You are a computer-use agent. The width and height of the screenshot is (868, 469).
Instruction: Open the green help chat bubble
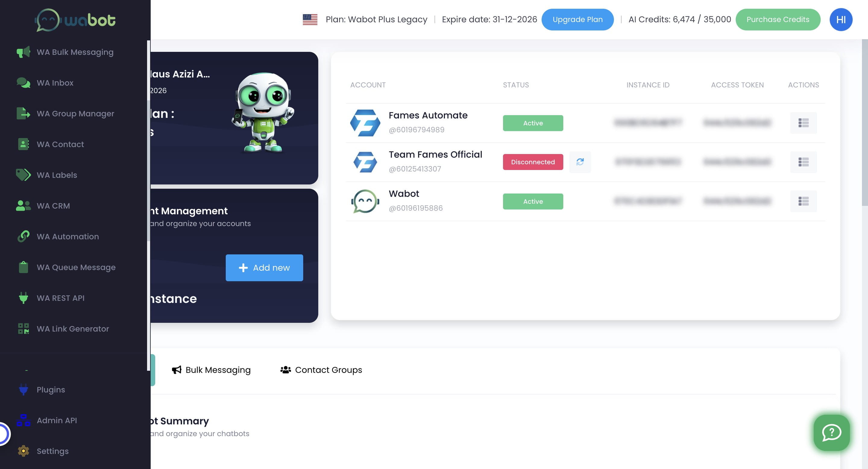831,433
